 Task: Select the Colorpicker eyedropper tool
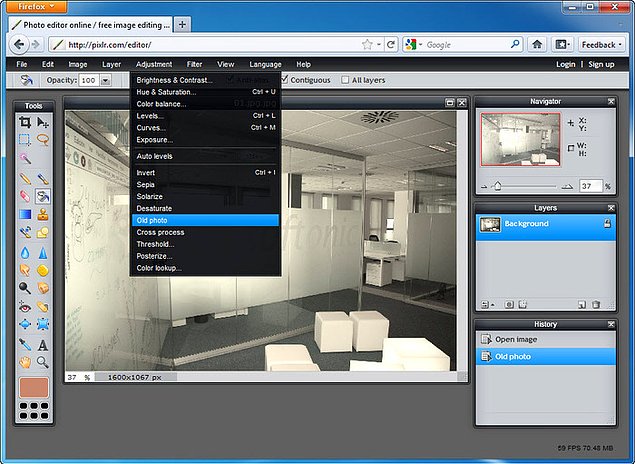coord(25,345)
